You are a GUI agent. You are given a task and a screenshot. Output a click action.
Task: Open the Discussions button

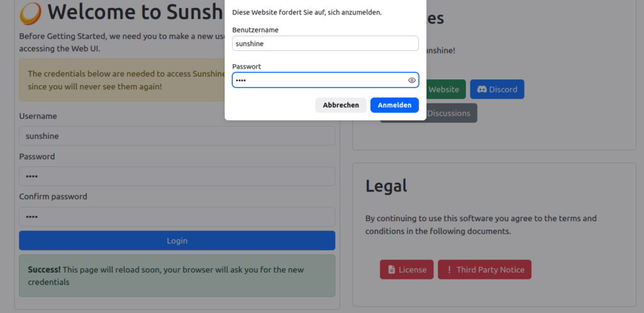[452, 113]
